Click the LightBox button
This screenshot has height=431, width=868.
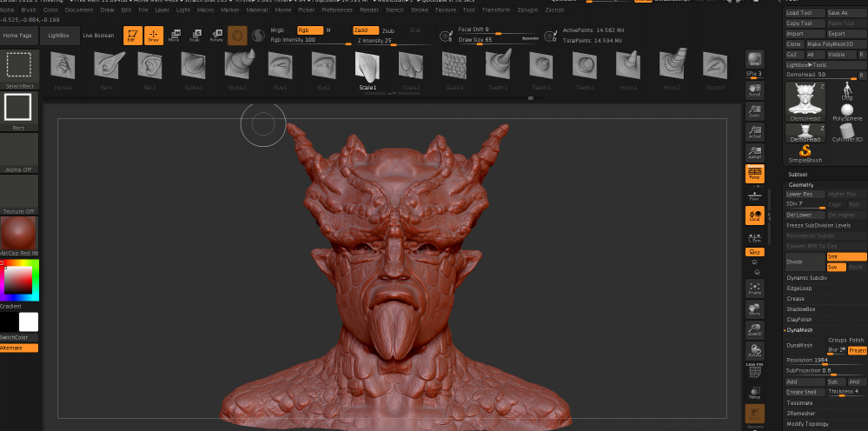coord(59,36)
